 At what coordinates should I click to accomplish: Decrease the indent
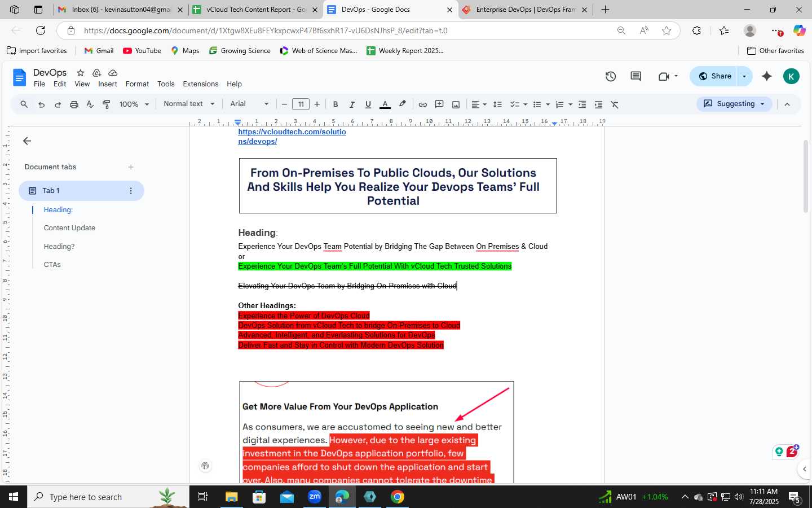[582, 104]
